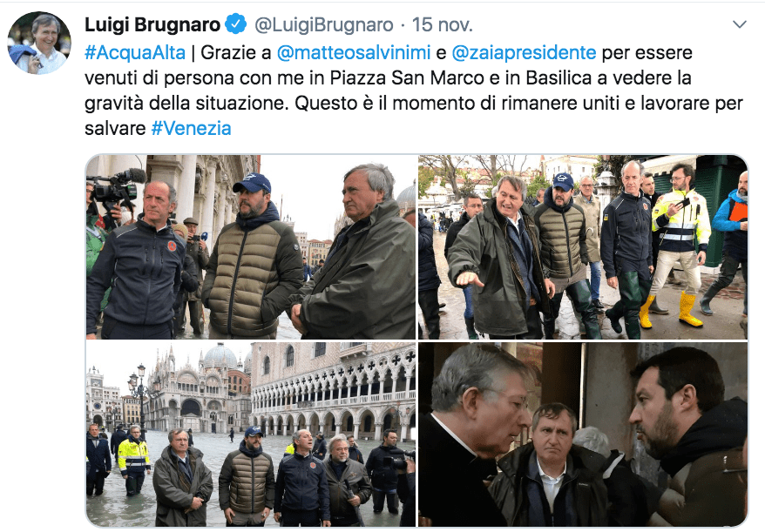Click the 'per essere' text after @zaiapresidente
Screen dimensions: 765x532
647,52
